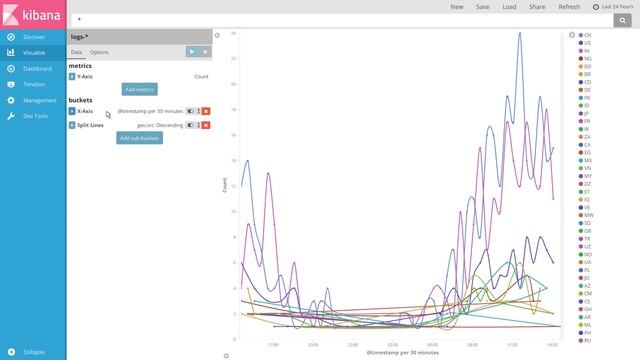
Task: Click the search magnifier button
Action: 622,20
